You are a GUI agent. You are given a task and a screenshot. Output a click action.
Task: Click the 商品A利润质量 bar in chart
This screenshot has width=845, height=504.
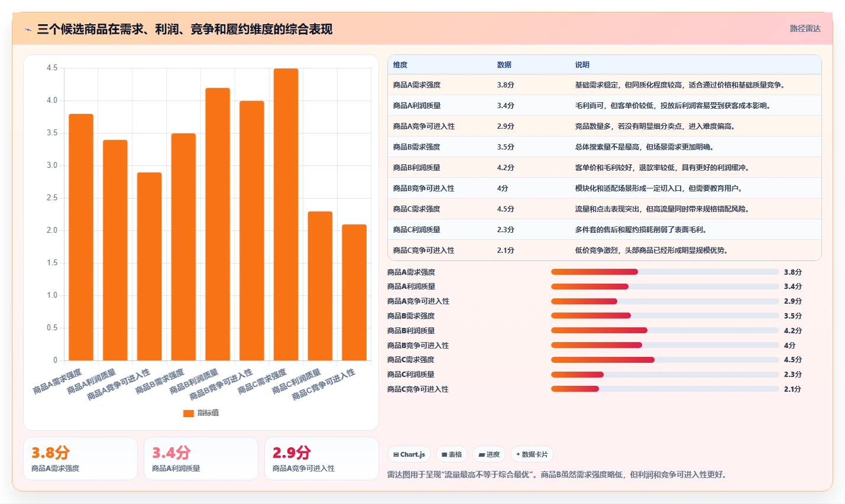(115, 250)
